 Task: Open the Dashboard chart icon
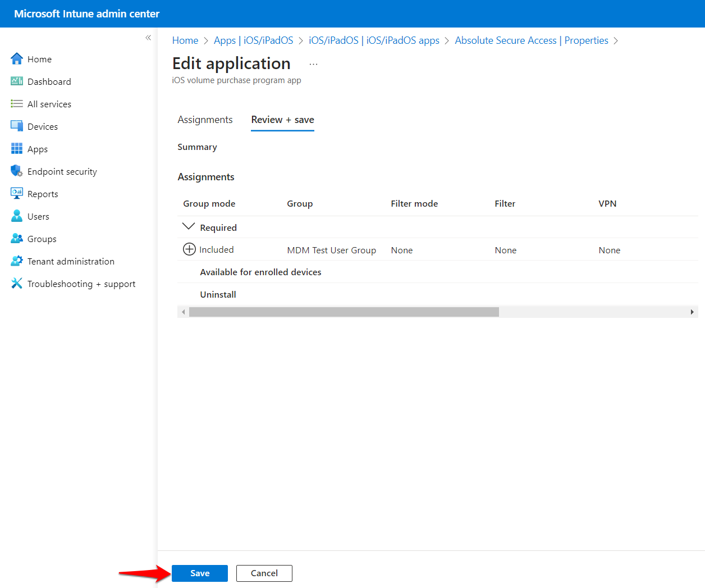pyautogui.click(x=17, y=81)
